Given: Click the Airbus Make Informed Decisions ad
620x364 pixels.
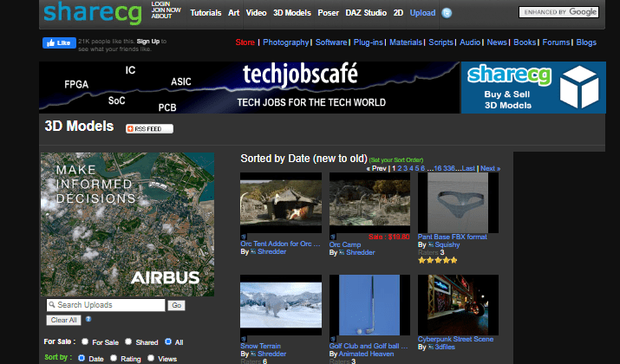Looking at the screenshot, I should 127,224.
